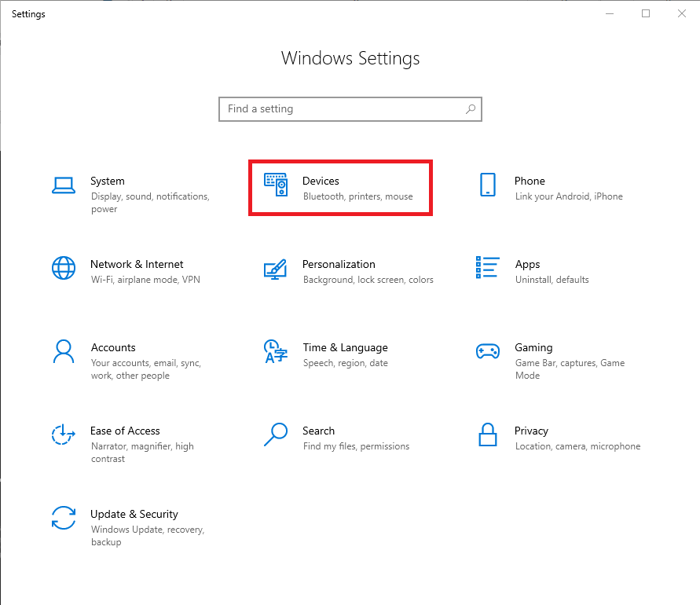The height and width of the screenshot is (605, 700).
Task: Open Time & Language heading
Action: [345, 348]
